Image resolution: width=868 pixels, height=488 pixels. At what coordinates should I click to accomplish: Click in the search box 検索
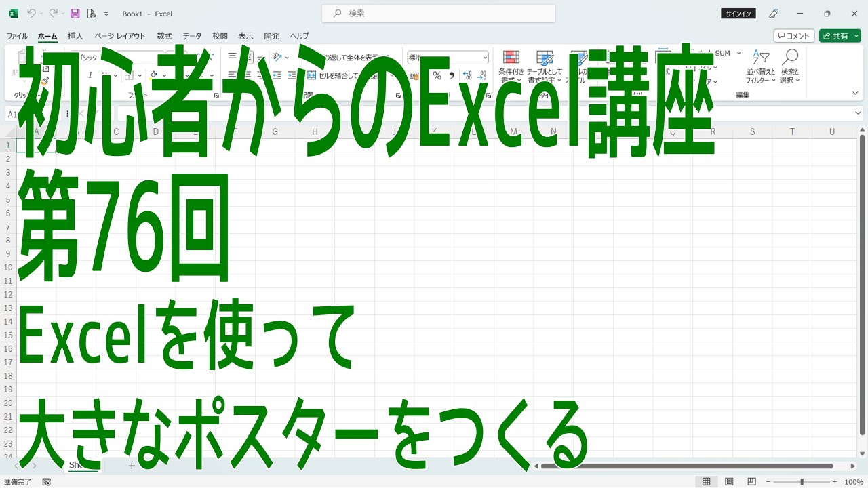(438, 14)
